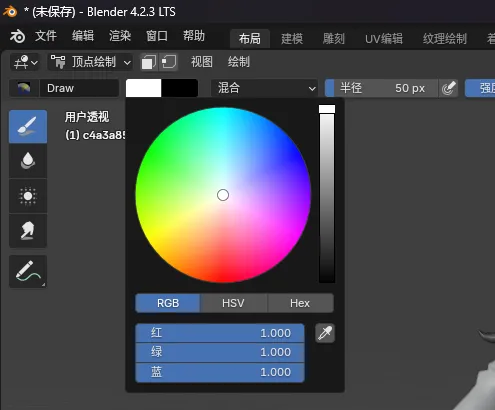
Task: Switch color mode to HSV
Action: [x=233, y=303]
